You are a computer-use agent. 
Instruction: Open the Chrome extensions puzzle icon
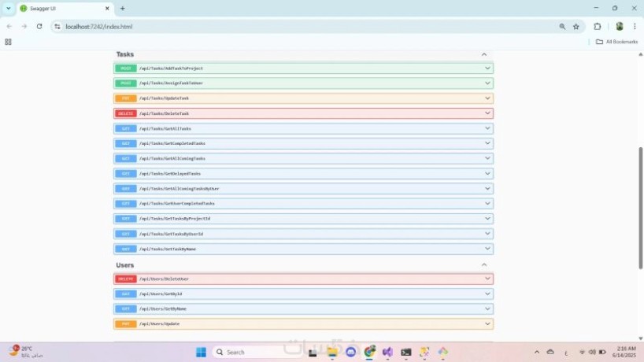pos(598,26)
